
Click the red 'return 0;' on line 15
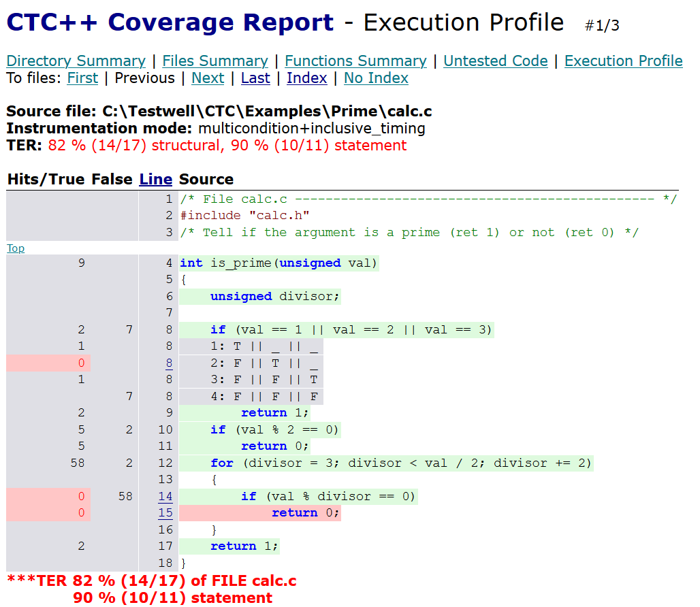pyautogui.click(x=305, y=513)
